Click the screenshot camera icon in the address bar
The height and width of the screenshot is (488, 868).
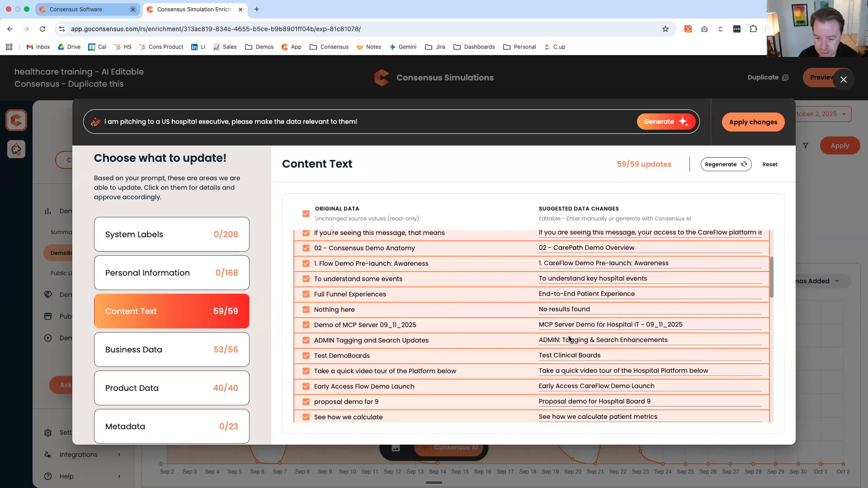pos(704,29)
